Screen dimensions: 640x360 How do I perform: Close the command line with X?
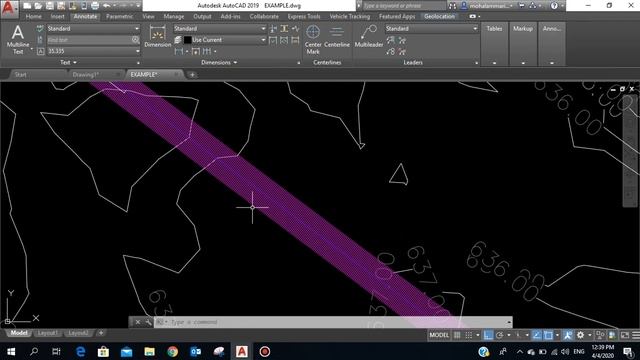(x=138, y=322)
